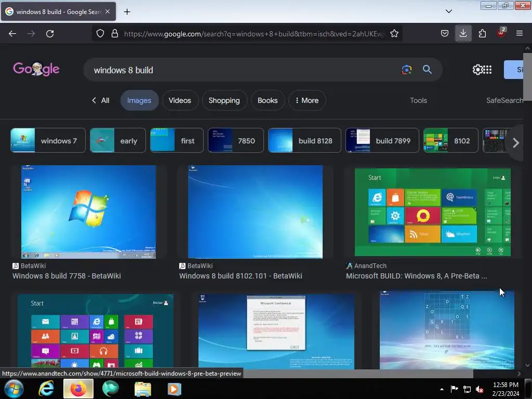Open 'Windows 8 build 7758 - BetaWiki' link
Image resolution: width=532 pixels, height=399 pixels.
(66, 276)
